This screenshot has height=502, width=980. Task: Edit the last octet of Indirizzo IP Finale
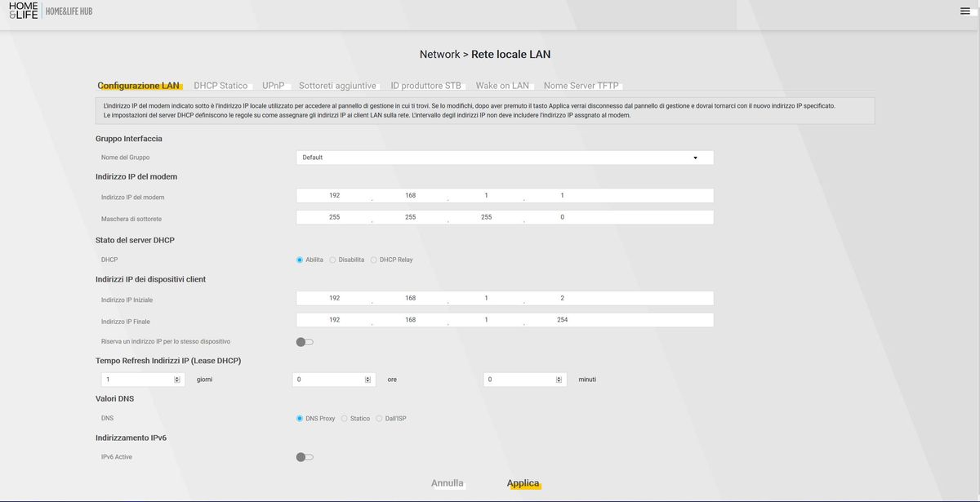click(562, 319)
